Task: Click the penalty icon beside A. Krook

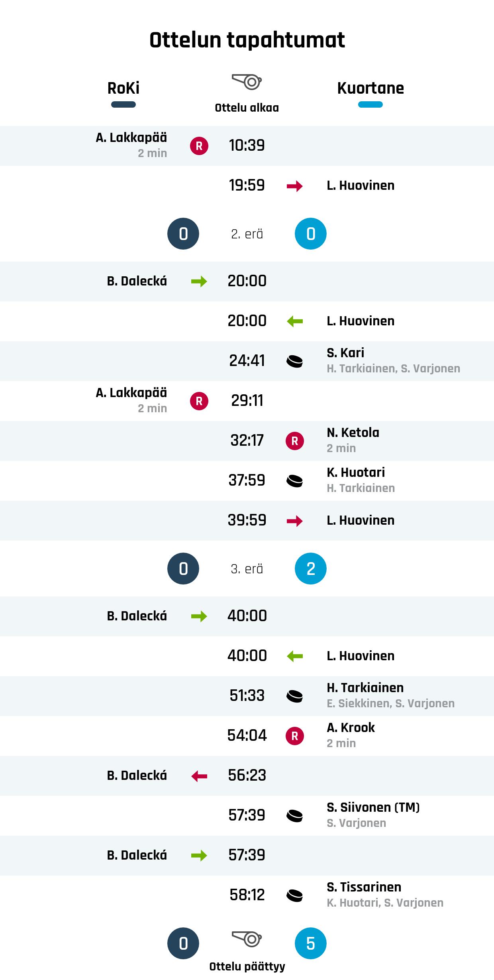Action: [x=295, y=736]
